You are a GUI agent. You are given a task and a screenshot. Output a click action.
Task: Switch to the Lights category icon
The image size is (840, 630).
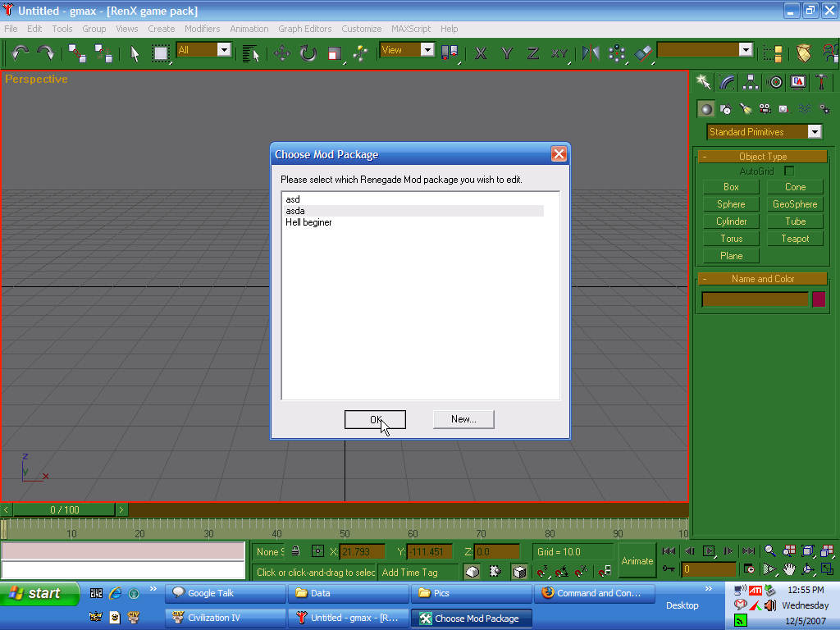pyautogui.click(x=745, y=109)
